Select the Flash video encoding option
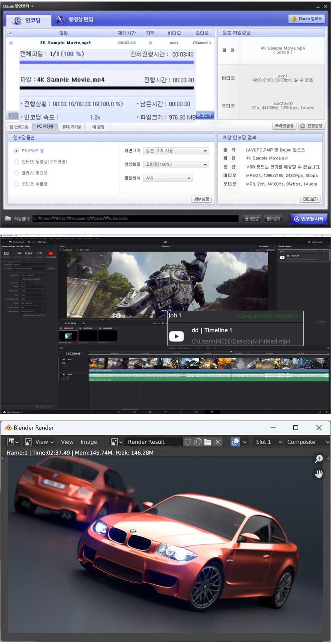 tap(17, 173)
